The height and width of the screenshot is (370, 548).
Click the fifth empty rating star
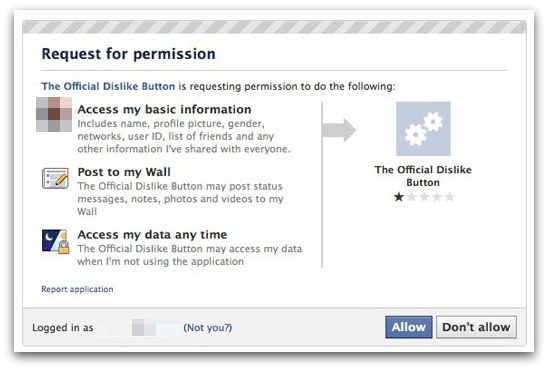[449, 197]
